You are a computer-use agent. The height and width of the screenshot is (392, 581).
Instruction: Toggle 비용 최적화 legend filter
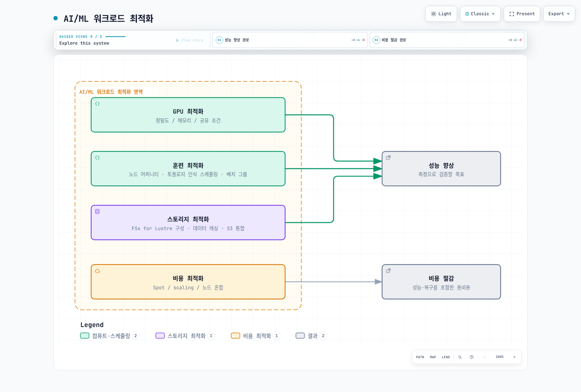[x=256, y=336]
